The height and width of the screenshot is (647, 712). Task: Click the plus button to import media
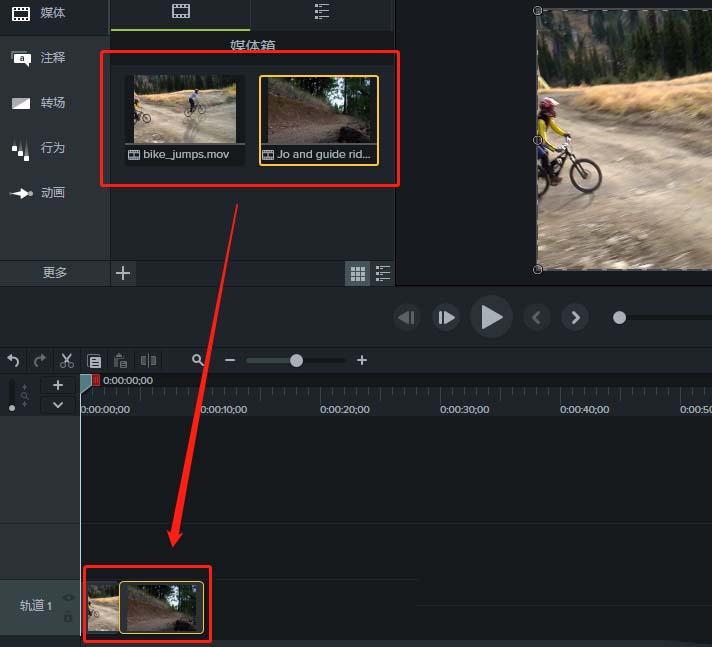(x=123, y=273)
